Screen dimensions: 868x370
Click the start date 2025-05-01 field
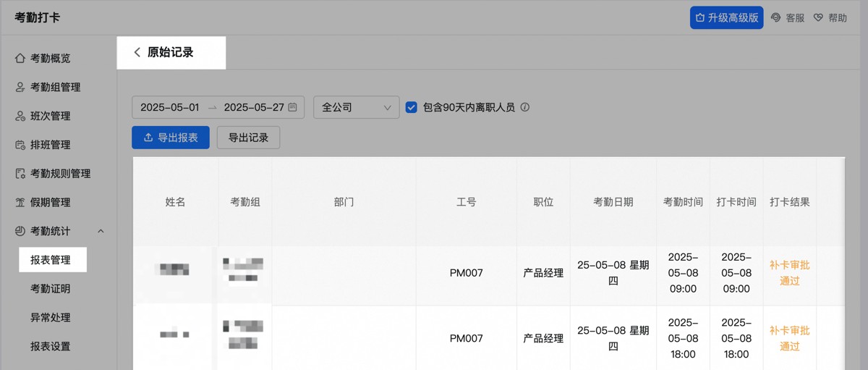(170, 107)
